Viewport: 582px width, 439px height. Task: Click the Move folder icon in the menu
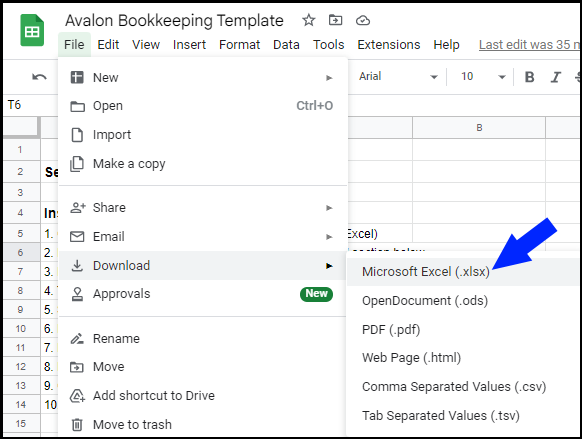[77, 367]
